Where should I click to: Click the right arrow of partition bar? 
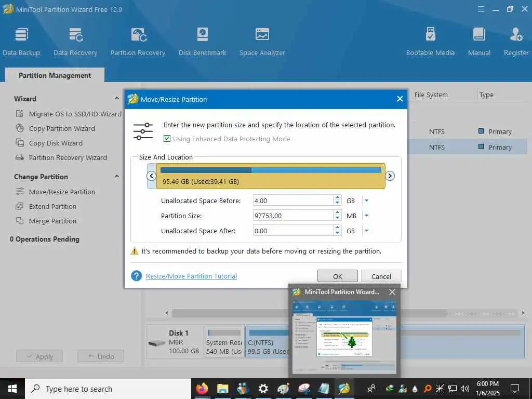click(390, 176)
